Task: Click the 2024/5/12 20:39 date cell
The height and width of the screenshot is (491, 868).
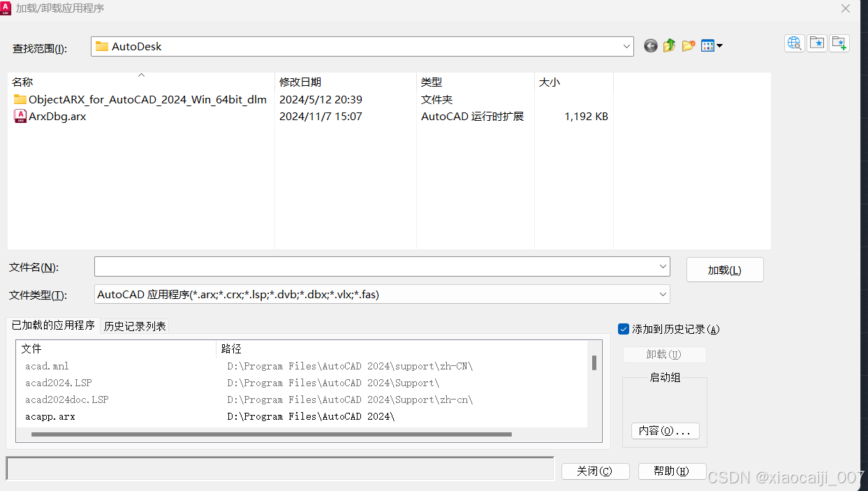Action: (x=321, y=100)
